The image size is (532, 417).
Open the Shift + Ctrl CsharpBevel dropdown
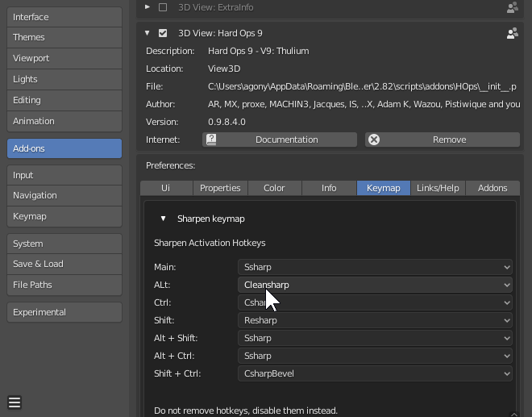coord(376,373)
